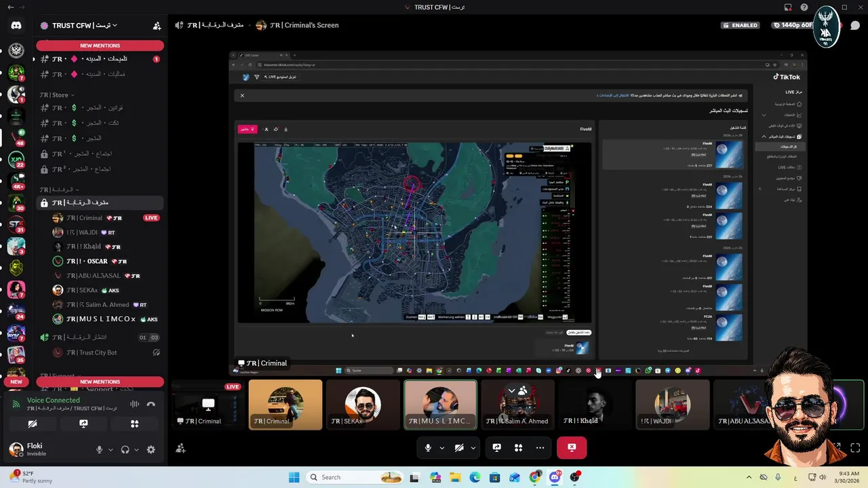Expand camera options arrow in call controls
The width and height of the screenshot is (868, 488).
click(x=473, y=447)
